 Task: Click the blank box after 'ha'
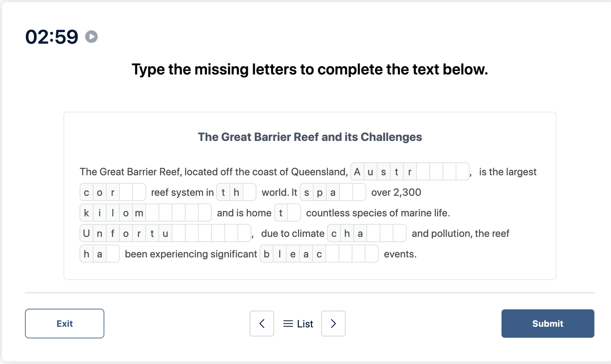113,254
